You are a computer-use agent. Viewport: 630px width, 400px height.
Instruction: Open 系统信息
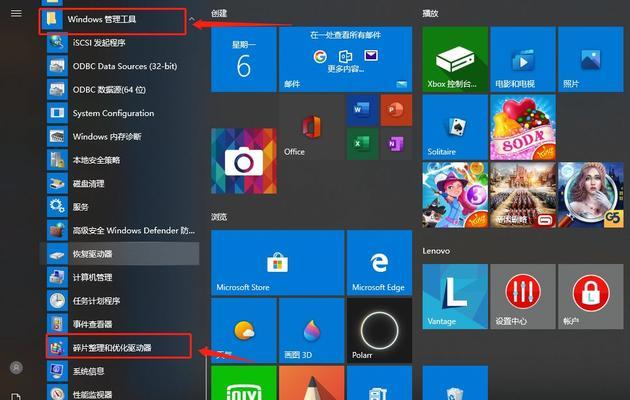click(121, 371)
